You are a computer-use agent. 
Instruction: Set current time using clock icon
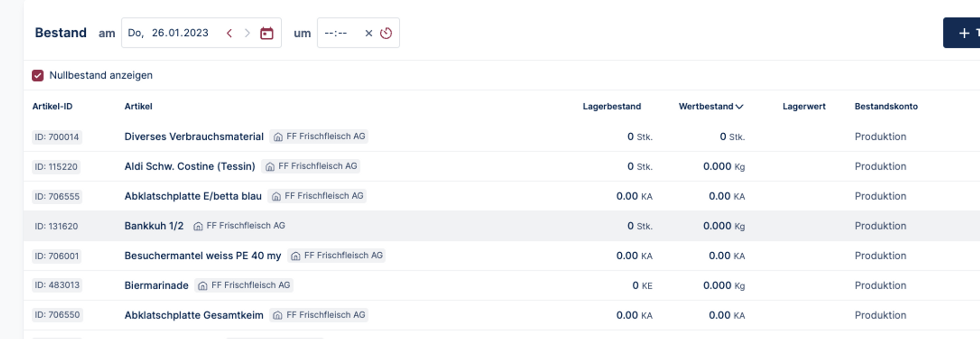(x=386, y=33)
